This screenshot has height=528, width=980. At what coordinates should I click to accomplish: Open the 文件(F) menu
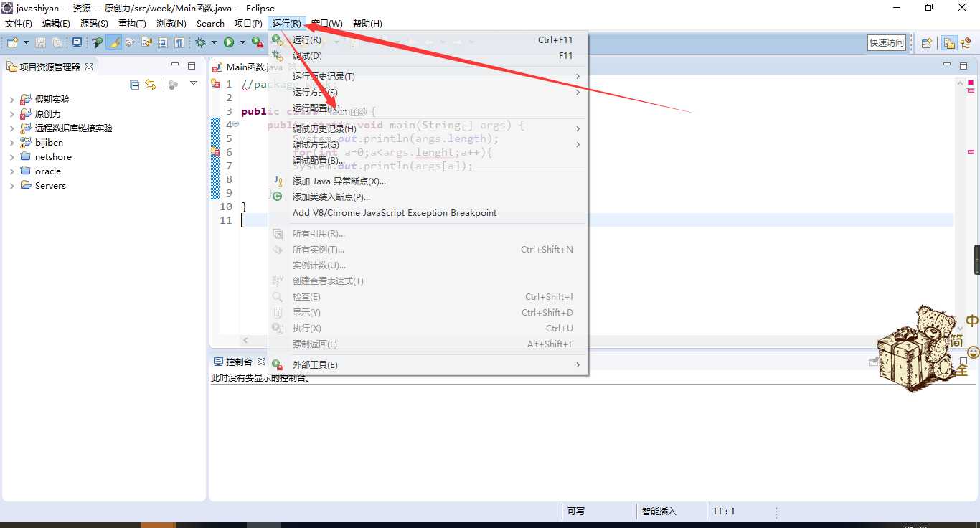click(x=19, y=24)
